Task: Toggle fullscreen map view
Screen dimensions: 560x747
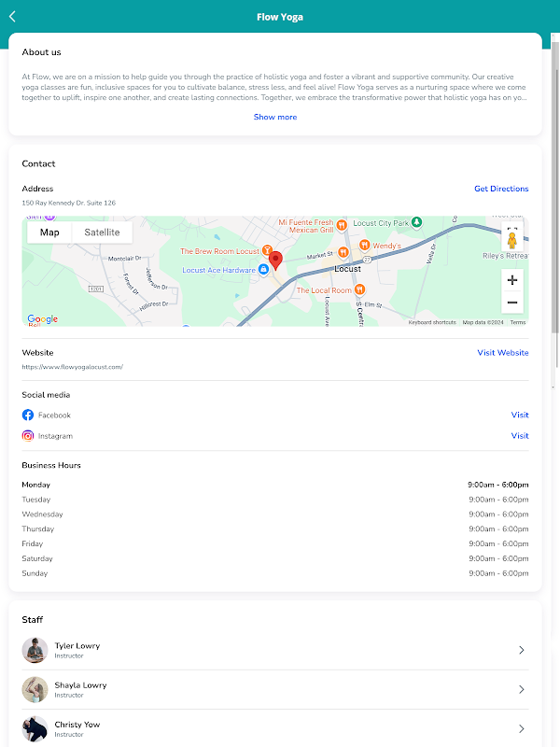Action: 511,227
